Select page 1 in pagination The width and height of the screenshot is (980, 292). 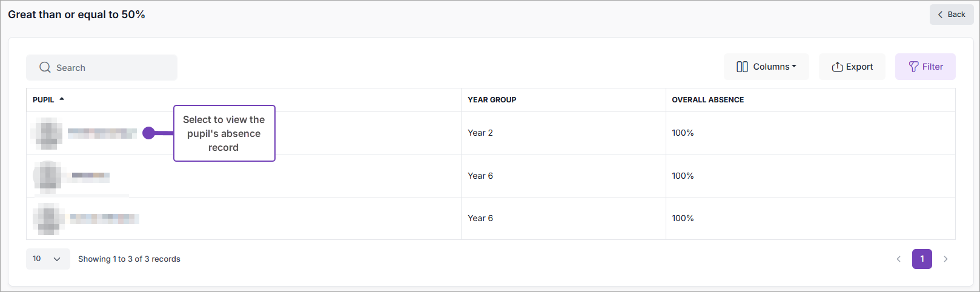click(922, 259)
